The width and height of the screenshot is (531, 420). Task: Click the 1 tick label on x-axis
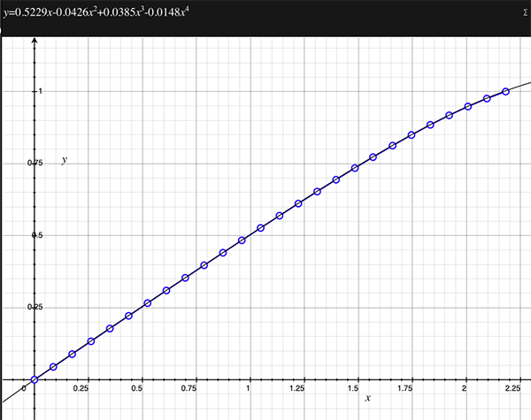(249, 388)
